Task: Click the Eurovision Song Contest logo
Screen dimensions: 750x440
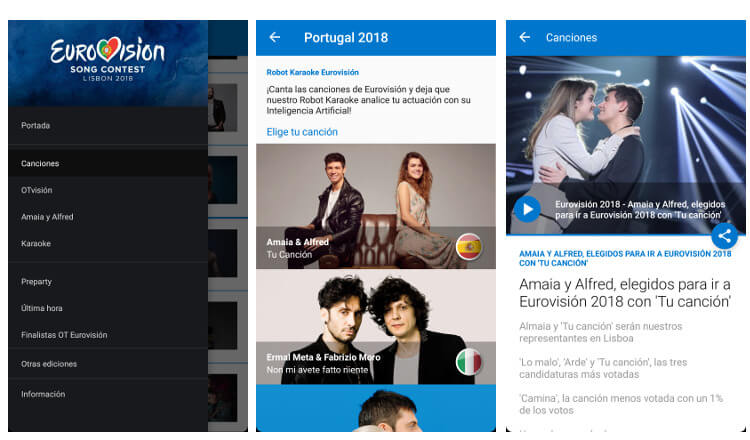Action: (108, 59)
